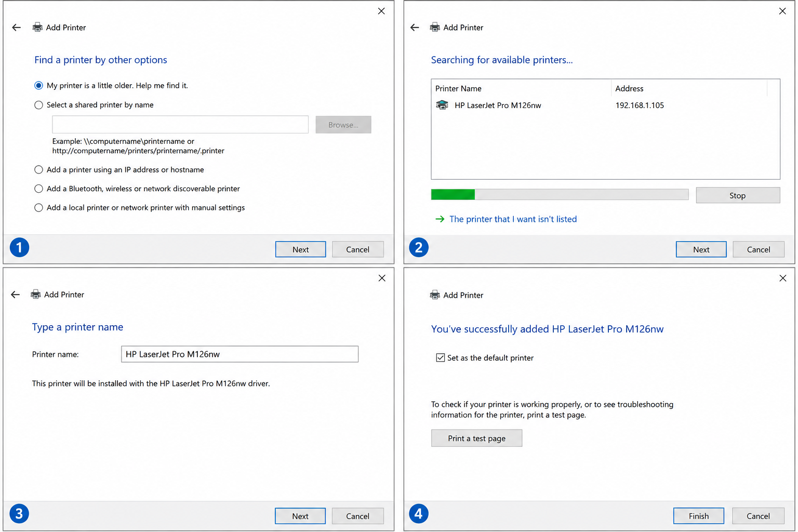Close the Type a printer name dialog
This screenshot has height=532, width=798.
(x=382, y=278)
